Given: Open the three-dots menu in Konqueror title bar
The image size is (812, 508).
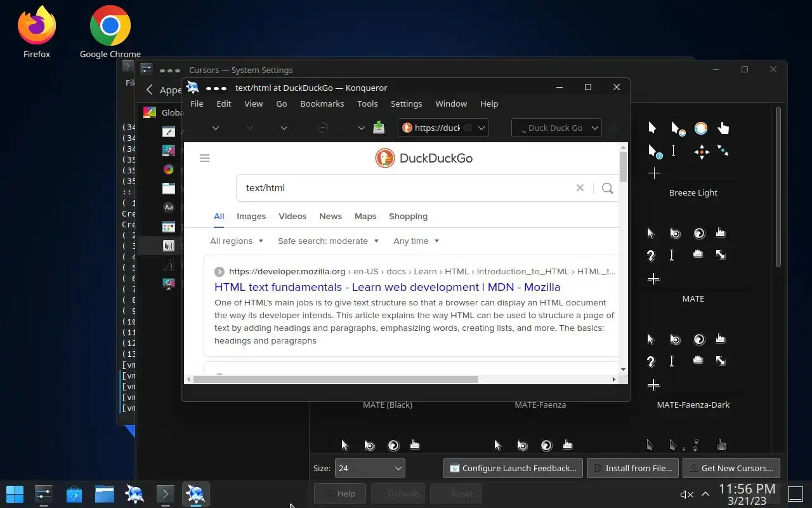Looking at the screenshot, I should [x=216, y=88].
